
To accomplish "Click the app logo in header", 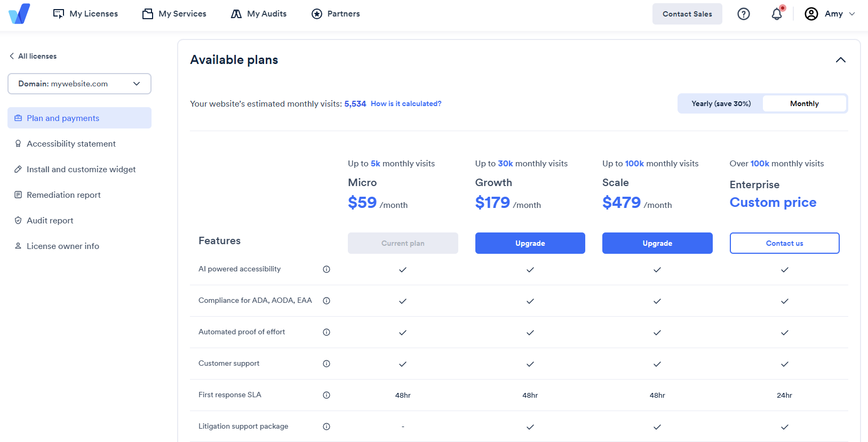I will [x=20, y=14].
